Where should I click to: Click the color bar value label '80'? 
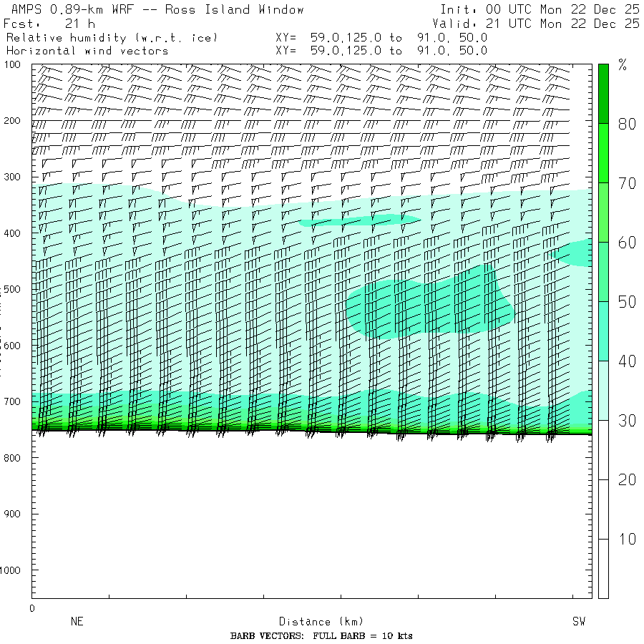pyautogui.click(x=627, y=124)
